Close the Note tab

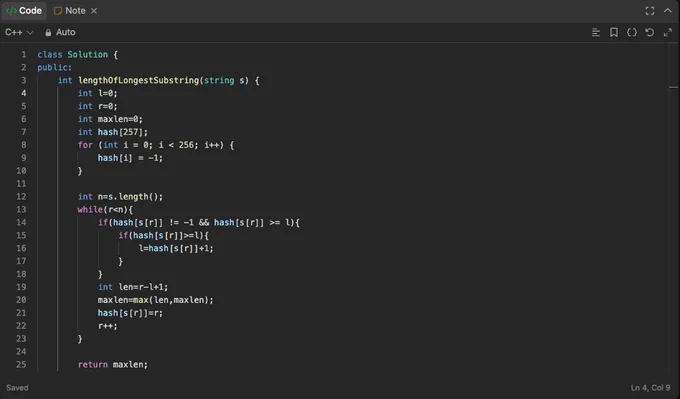coord(94,11)
